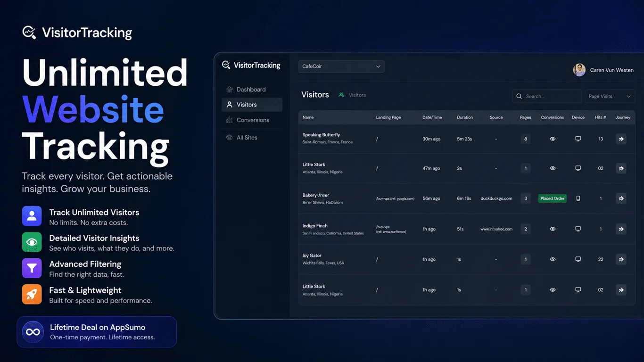Click the Lifetime Deal on AppSumo banner
This screenshot has width=644, height=362.
97,332
